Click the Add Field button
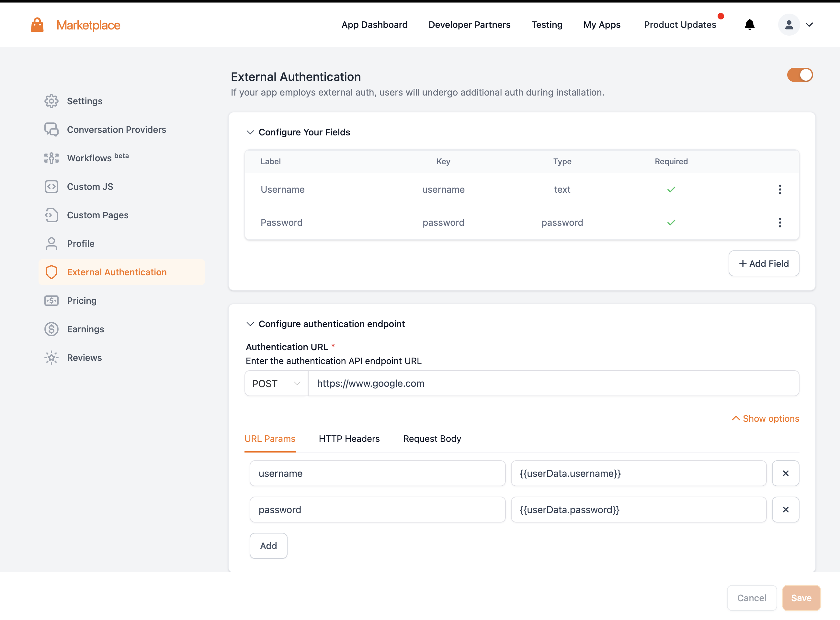Viewport: 840px width, 620px height. tap(764, 263)
